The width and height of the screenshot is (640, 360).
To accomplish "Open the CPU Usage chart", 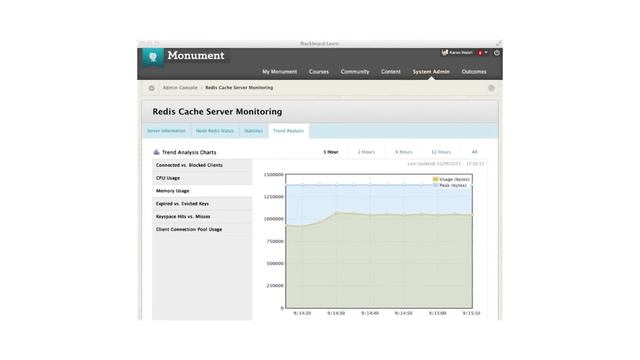I will (202, 178).
